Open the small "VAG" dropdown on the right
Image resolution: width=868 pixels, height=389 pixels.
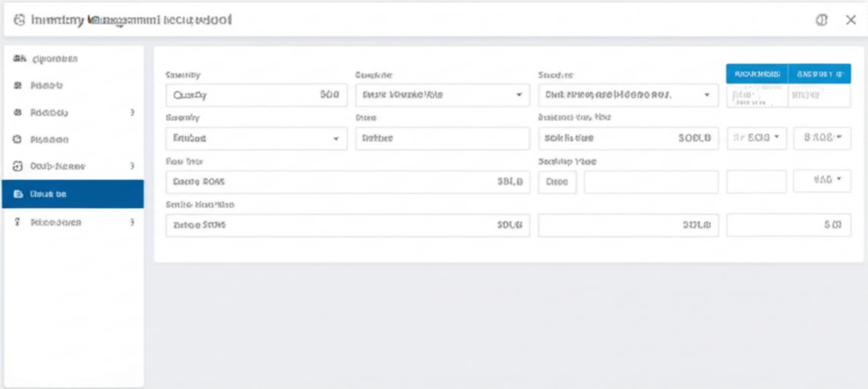pyautogui.click(x=821, y=180)
